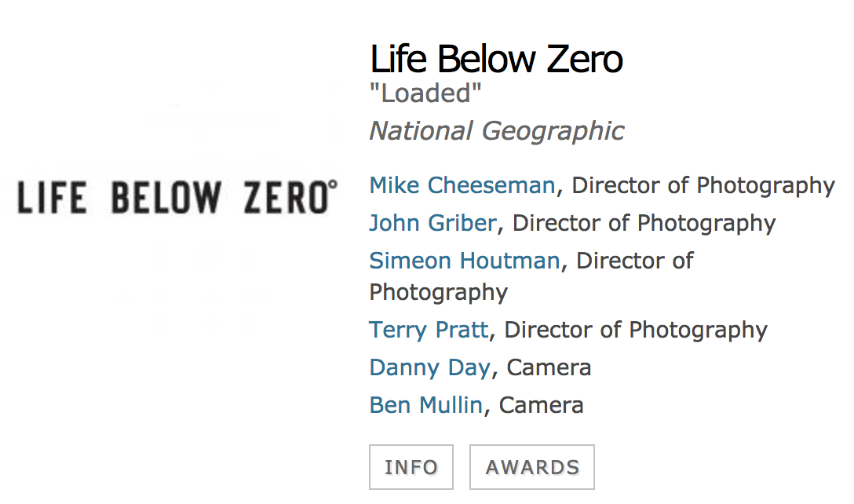Click Camera role beside Ben Mullin
This screenshot has width=854, height=504.
point(542,405)
